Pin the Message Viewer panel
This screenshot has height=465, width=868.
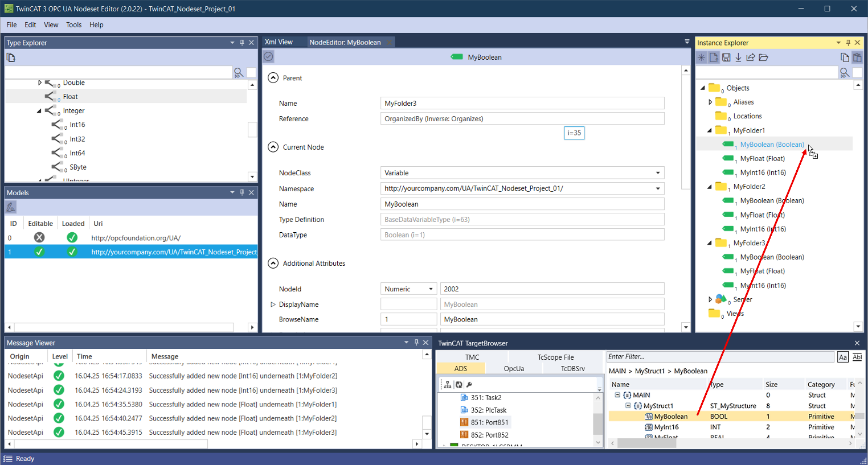click(416, 343)
